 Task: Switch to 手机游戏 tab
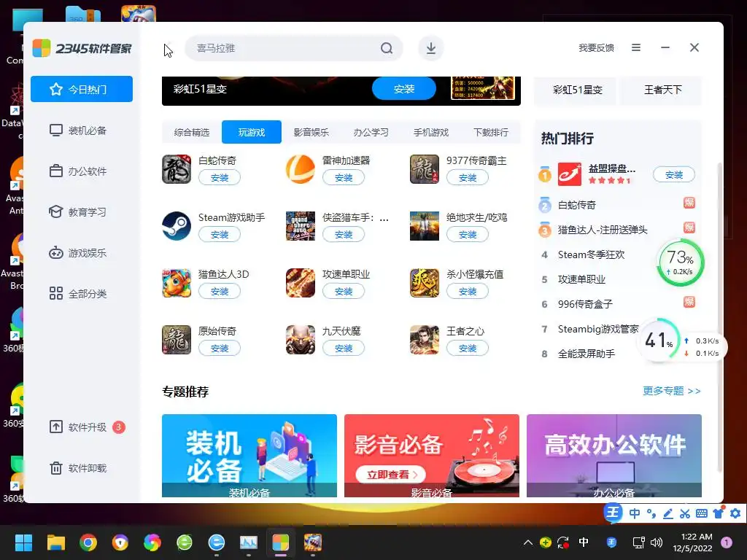[x=430, y=133]
